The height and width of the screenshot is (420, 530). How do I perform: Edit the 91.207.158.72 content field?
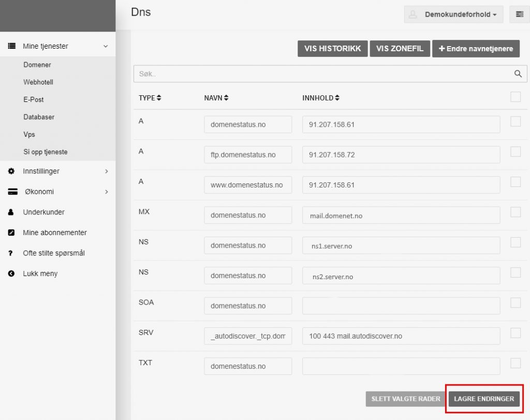pyautogui.click(x=401, y=155)
